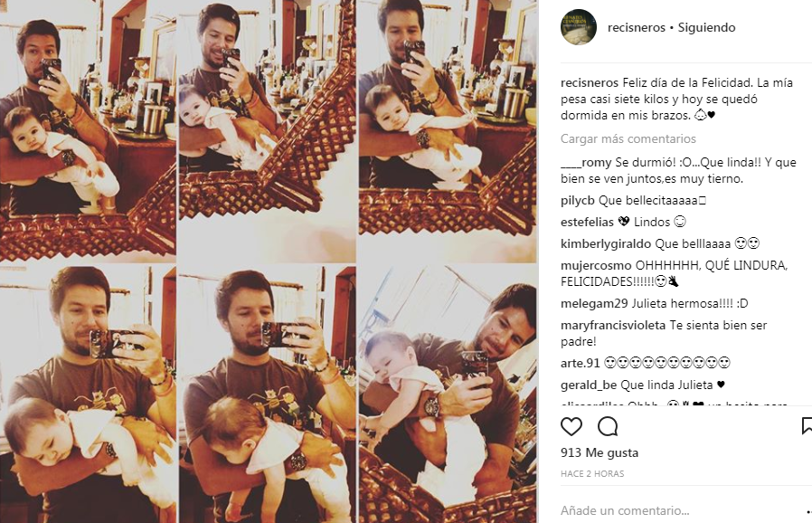Viewport: 812px width, 523px height.
Task: Visit pilycb commenter profile
Action: pos(578,201)
